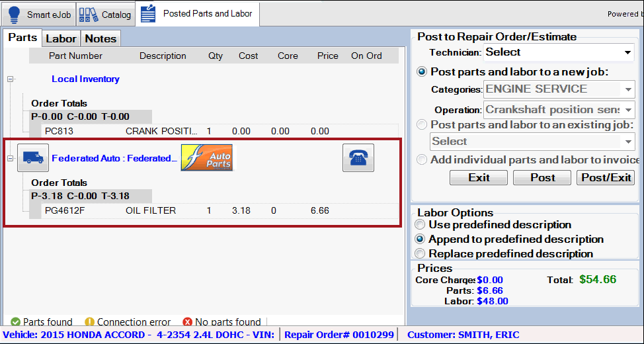Open the existing job Select dropdown
Image resolution: width=644 pixels, height=344 pixels.
(532, 142)
